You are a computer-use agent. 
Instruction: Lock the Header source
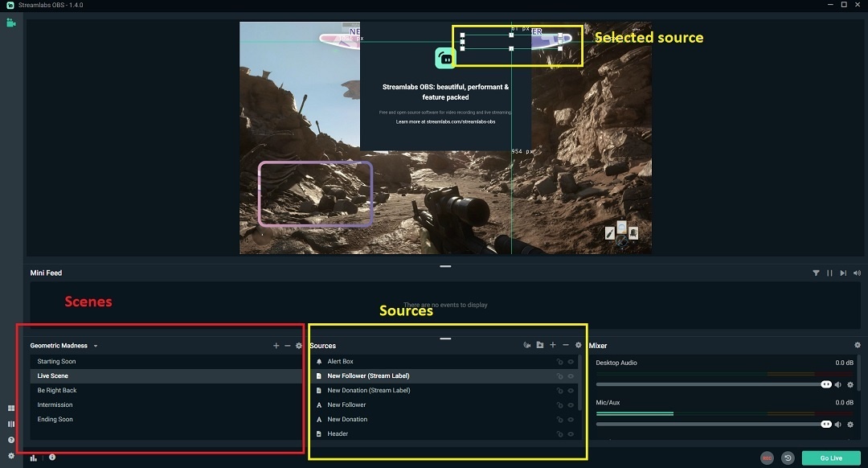pyautogui.click(x=559, y=433)
